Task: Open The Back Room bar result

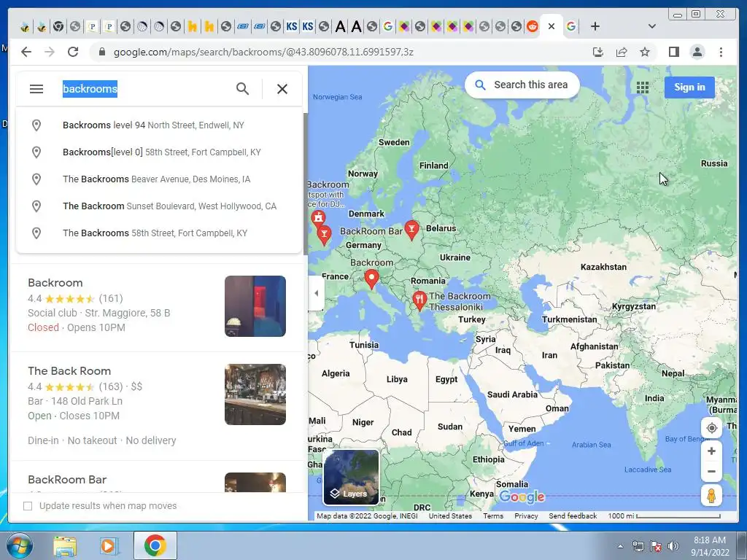Action: pos(158,405)
